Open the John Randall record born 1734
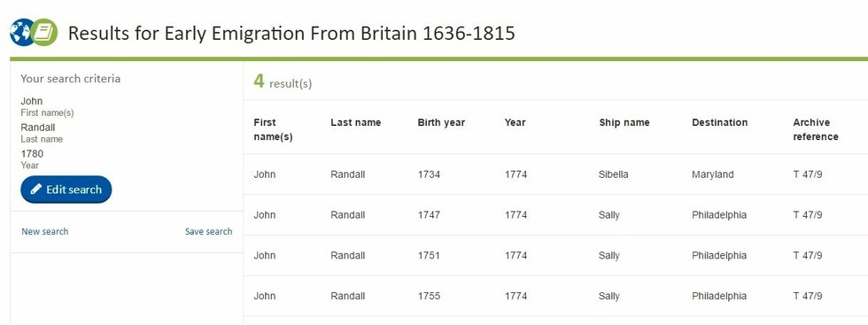 [555, 174]
